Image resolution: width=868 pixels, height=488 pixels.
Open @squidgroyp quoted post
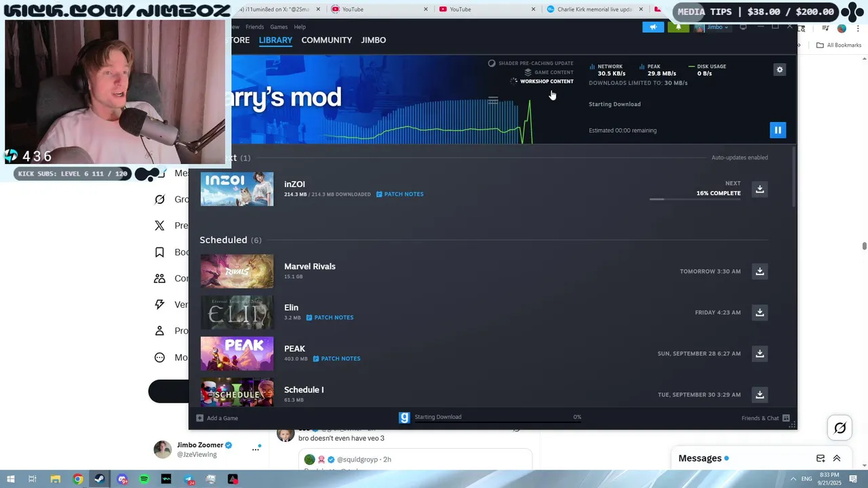[x=415, y=460]
